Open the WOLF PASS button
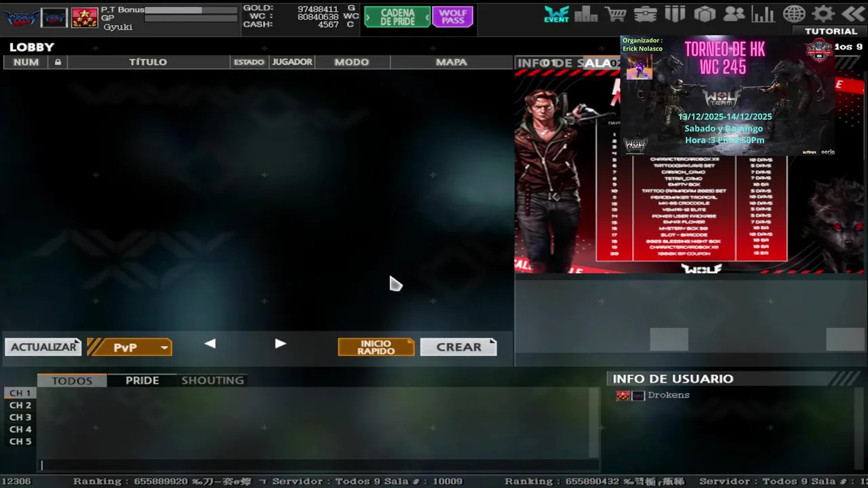Screen dimensions: 868x488 point(453,17)
